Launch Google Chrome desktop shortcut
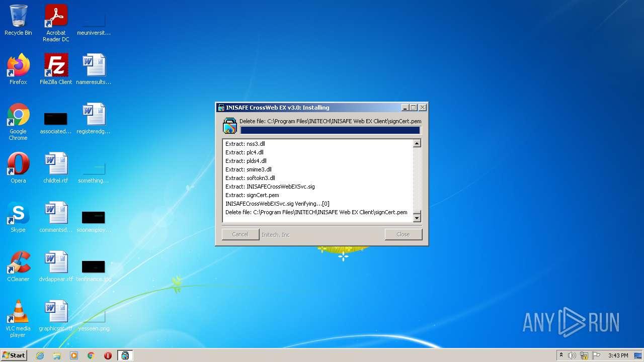 [18, 122]
